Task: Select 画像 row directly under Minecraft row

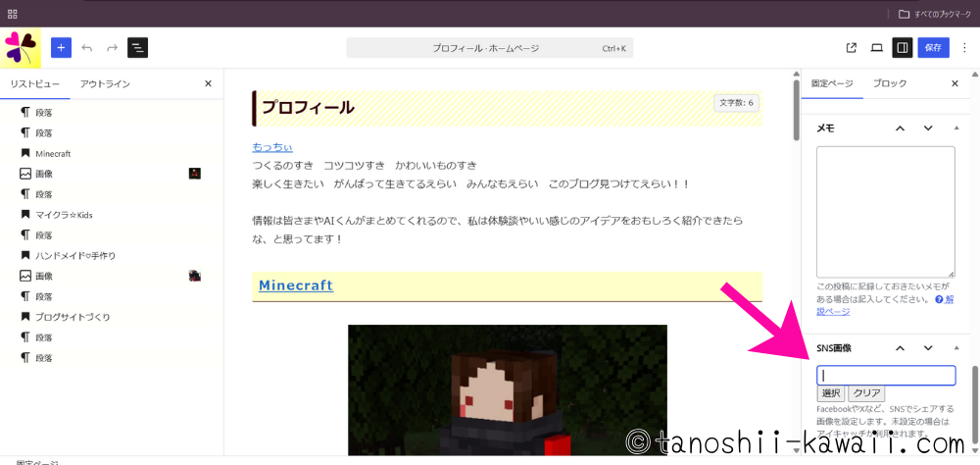Action: point(112,174)
